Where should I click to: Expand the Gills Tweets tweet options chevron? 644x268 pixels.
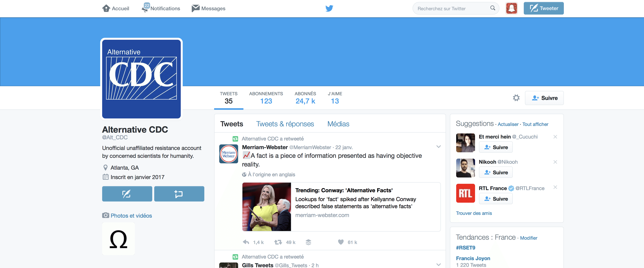pyautogui.click(x=439, y=264)
